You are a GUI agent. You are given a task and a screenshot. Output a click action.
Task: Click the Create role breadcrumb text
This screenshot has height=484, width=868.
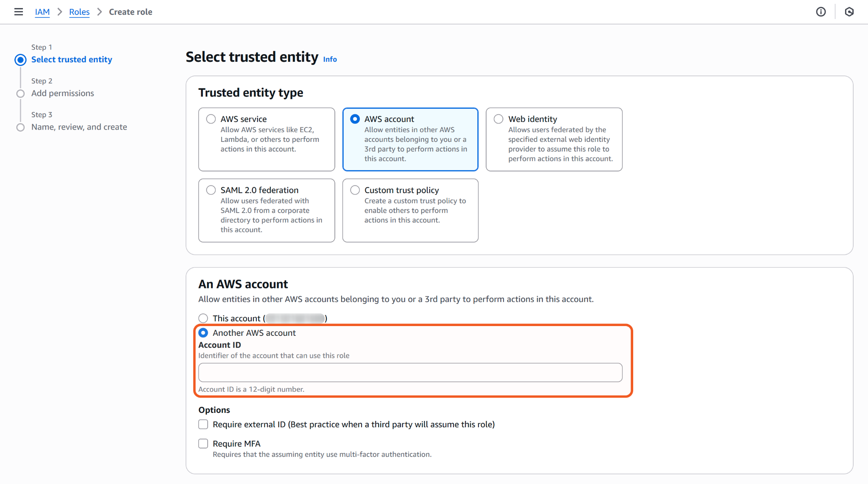131,12
